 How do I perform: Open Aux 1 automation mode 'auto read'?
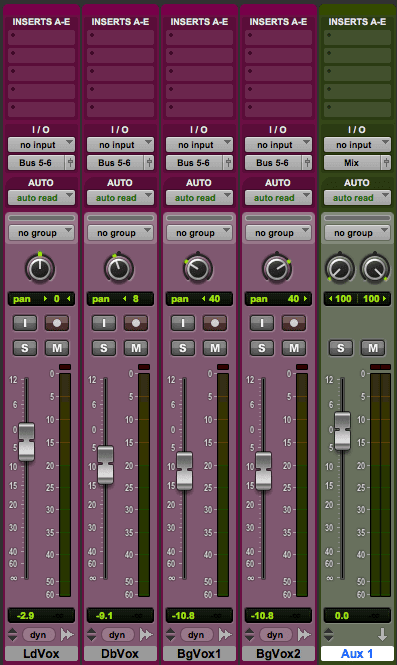358,198
